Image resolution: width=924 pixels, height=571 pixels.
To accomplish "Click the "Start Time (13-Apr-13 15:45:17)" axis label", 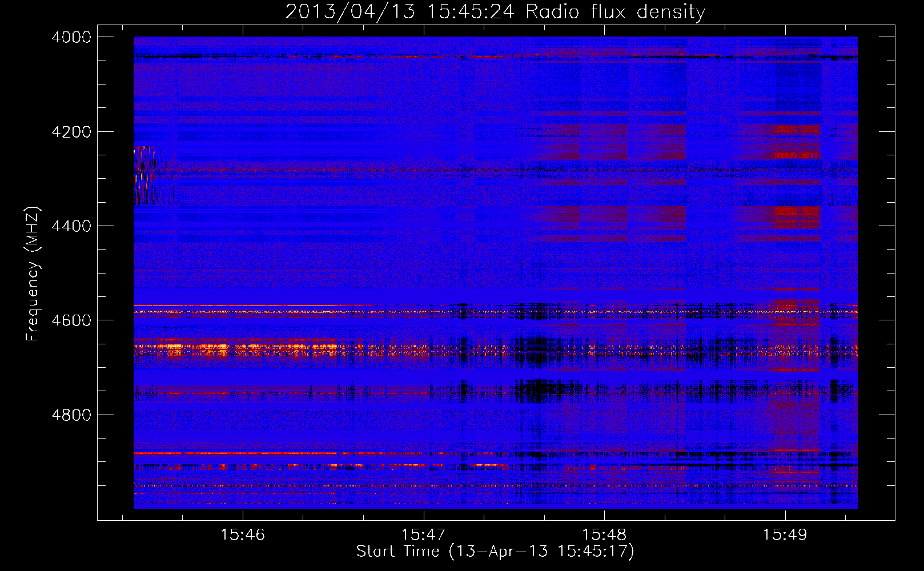I will tap(495, 552).
